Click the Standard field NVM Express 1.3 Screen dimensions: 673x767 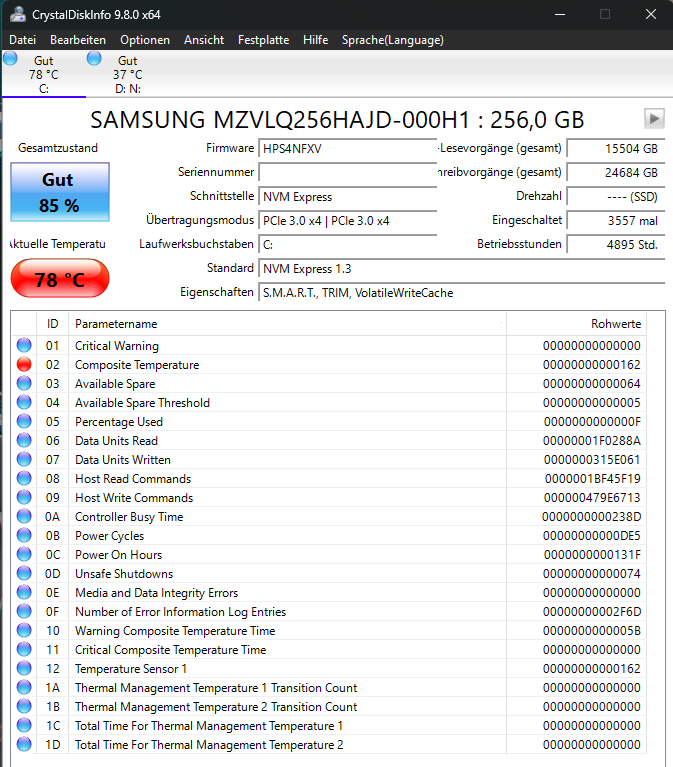tap(461, 269)
